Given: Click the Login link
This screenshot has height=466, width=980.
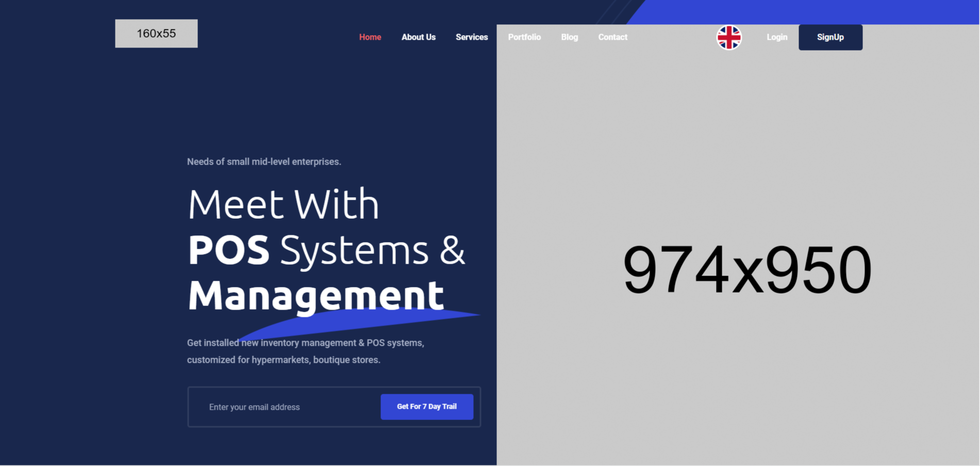Looking at the screenshot, I should [776, 37].
